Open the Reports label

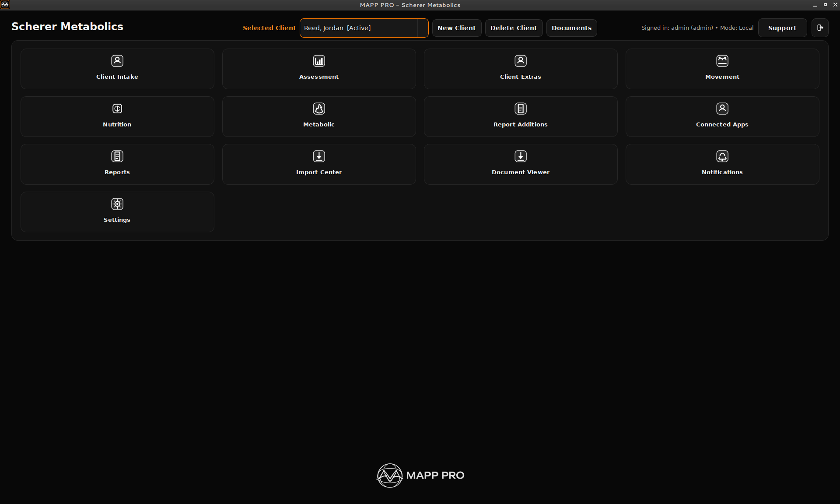[117, 172]
